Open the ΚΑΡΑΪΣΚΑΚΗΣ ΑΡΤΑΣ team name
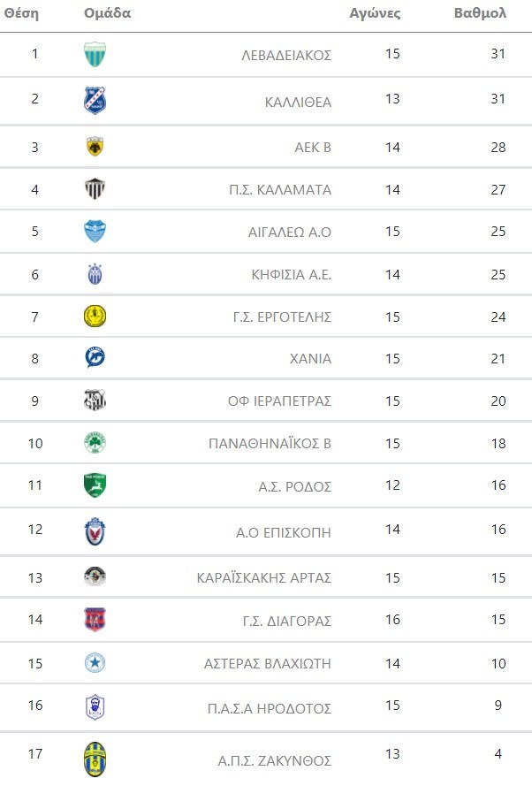 pos(263,577)
